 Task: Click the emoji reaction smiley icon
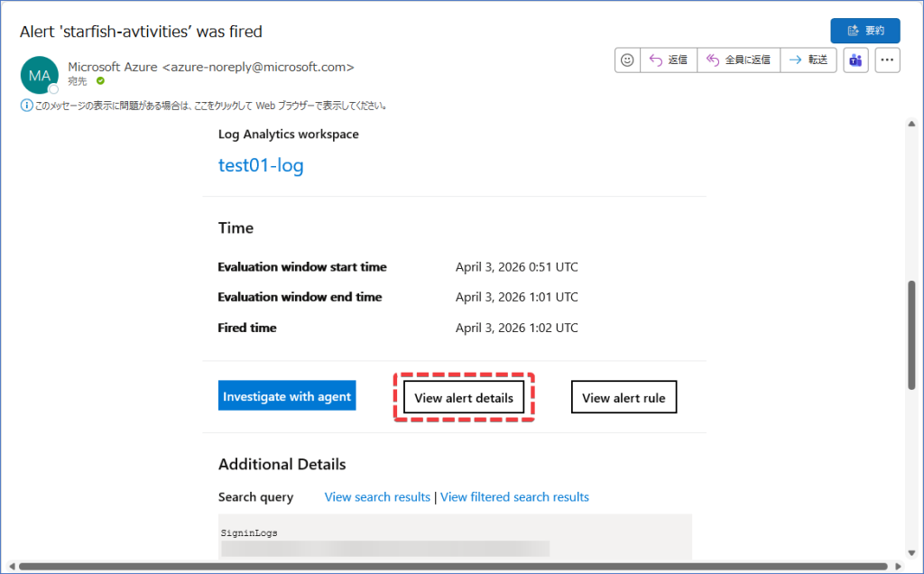pos(627,60)
